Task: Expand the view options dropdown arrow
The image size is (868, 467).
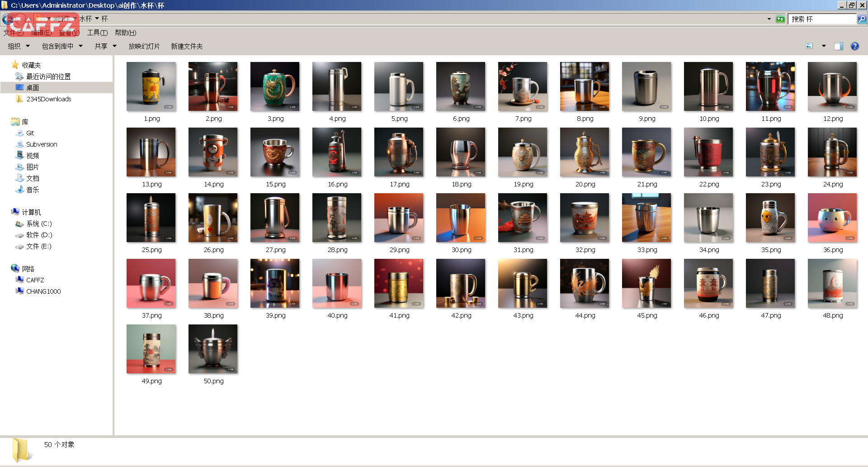Action: (824, 46)
